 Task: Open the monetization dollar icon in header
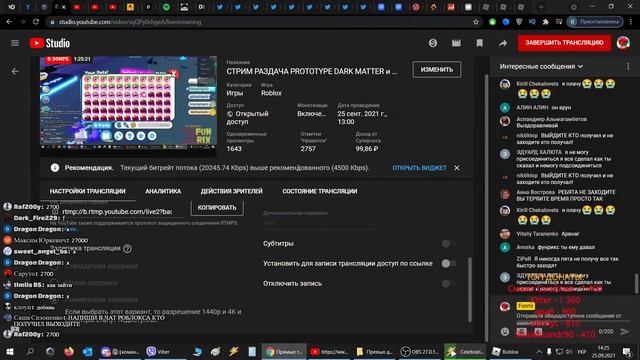(x=433, y=43)
